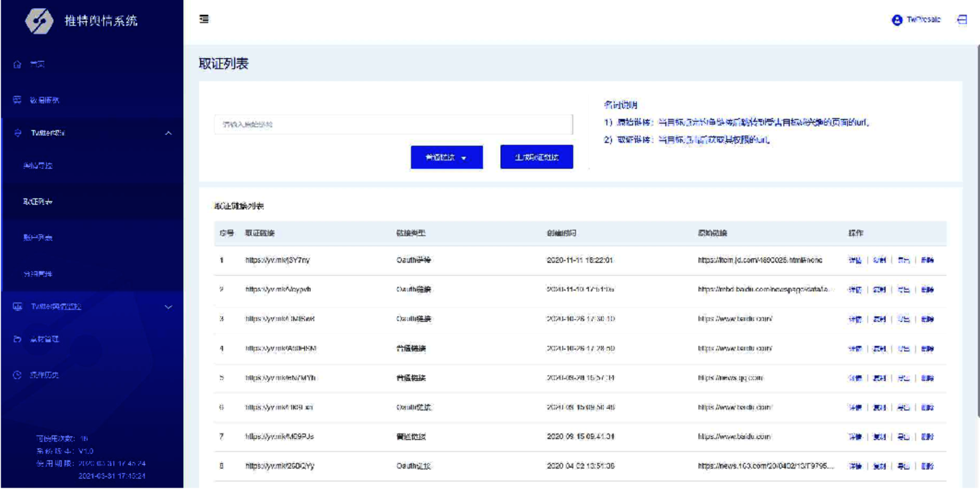Click delete link for row 8
Image resolution: width=980 pixels, height=495 pixels.
tap(927, 466)
